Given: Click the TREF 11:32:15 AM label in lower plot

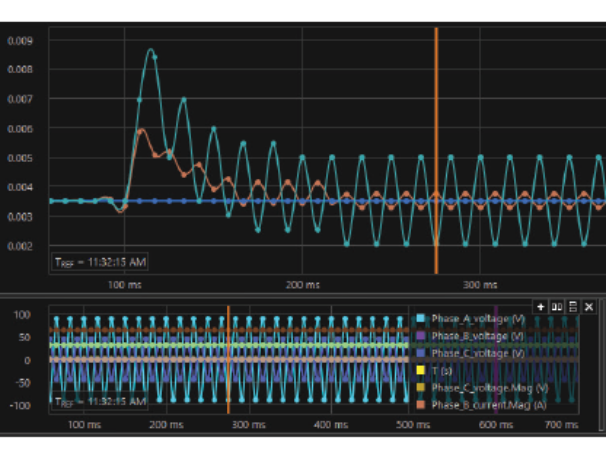Looking at the screenshot, I should pyautogui.click(x=100, y=402).
